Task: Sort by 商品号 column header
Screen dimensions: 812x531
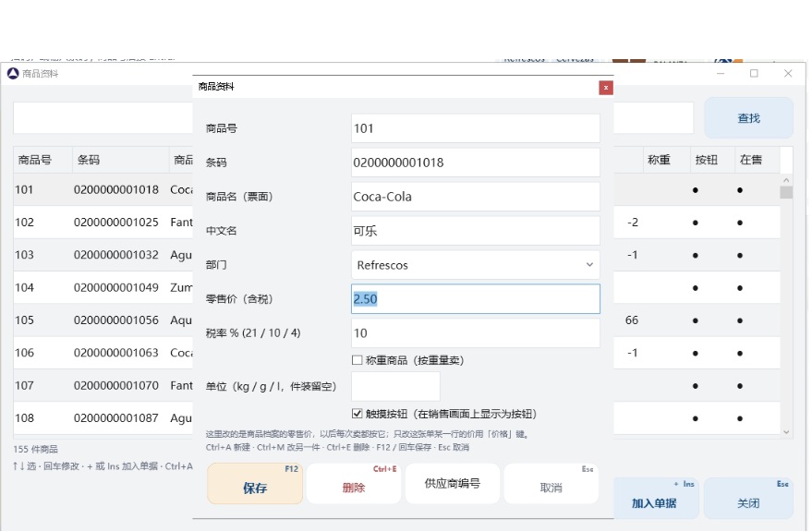Action: (43, 160)
